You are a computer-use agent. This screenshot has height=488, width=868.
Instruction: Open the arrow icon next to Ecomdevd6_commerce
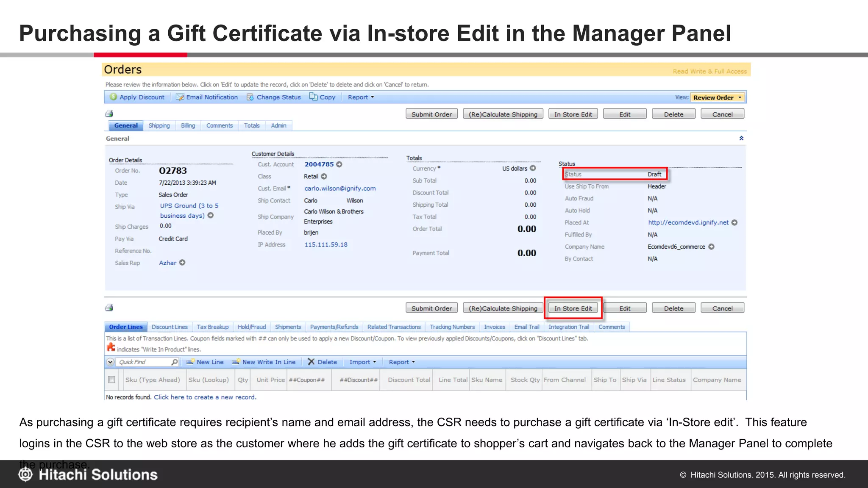[x=711, y=247]
